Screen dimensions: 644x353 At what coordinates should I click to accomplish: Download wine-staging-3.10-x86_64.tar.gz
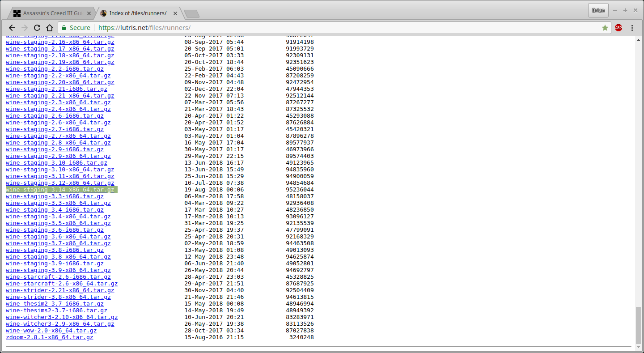point(60,170)
